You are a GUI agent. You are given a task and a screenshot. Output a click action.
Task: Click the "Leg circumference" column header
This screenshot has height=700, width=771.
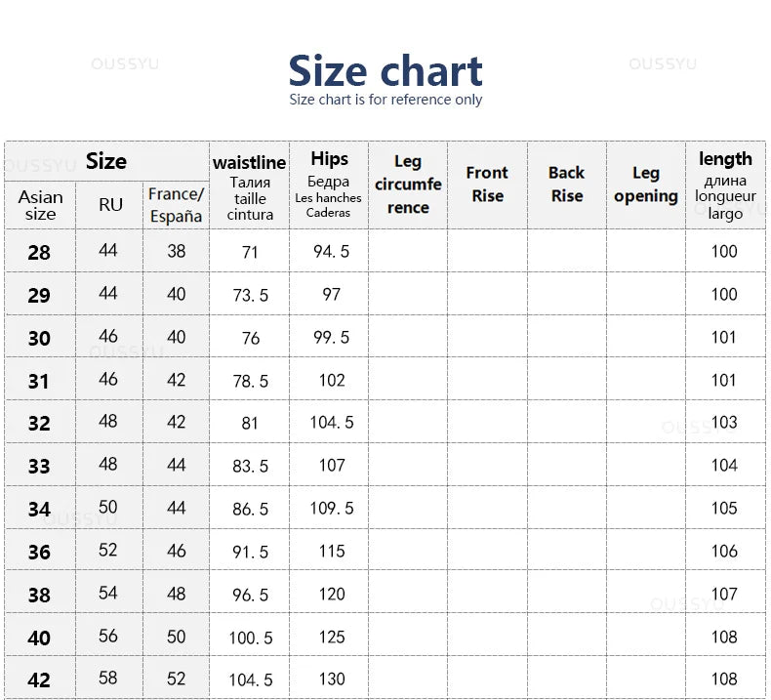click(x=408, y=185)
